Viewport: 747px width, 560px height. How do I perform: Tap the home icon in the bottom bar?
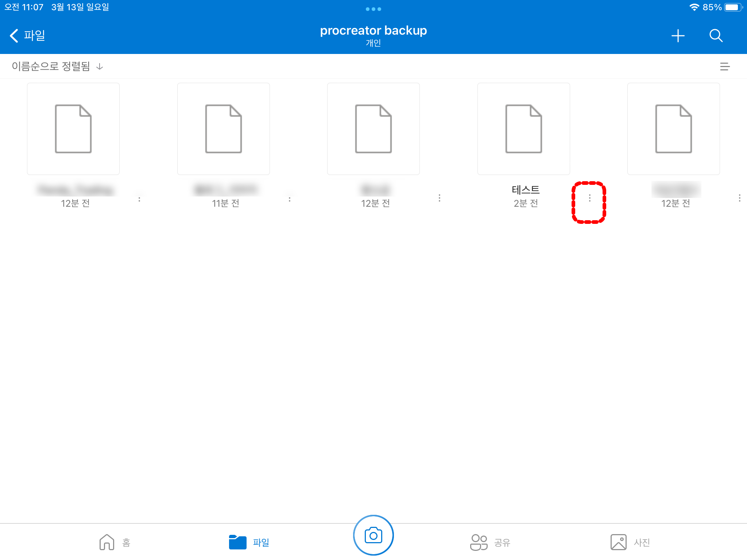107,542
